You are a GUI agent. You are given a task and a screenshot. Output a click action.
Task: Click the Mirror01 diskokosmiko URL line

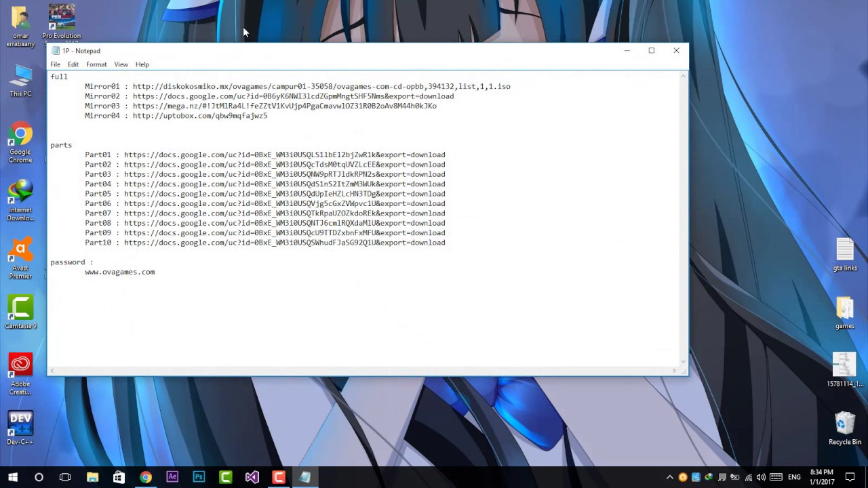(x=298, y=87)
